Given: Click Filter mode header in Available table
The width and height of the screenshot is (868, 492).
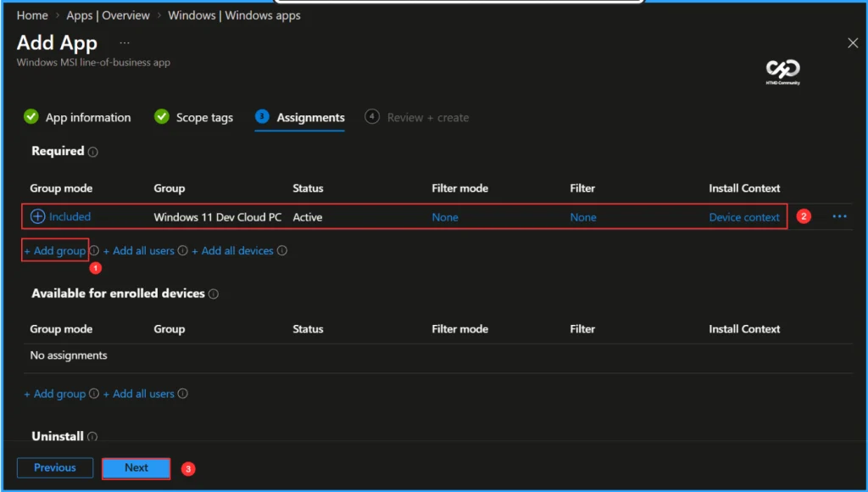Looking at the screenshot, I should click(x=459, y=329).
